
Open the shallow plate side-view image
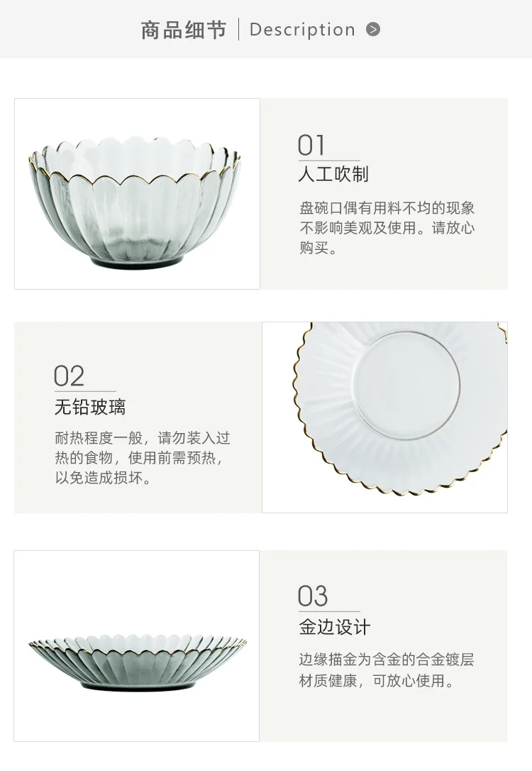(137, 645)
